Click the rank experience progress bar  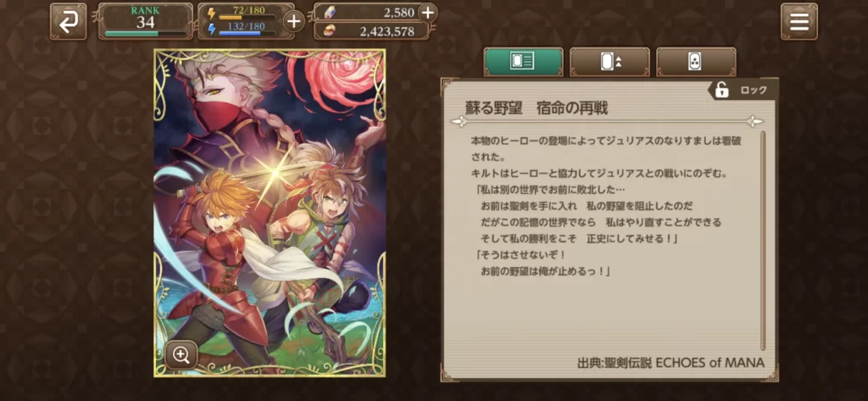(x=146, y=33)
